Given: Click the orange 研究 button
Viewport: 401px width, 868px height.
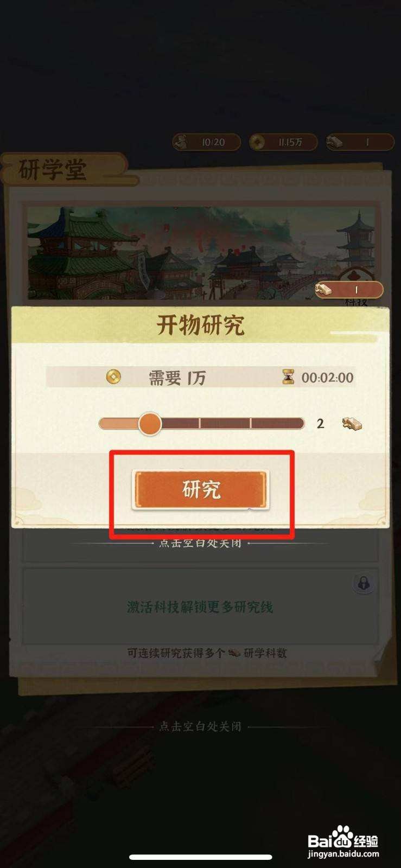Looking at the screenshot, I should point(201,490).
